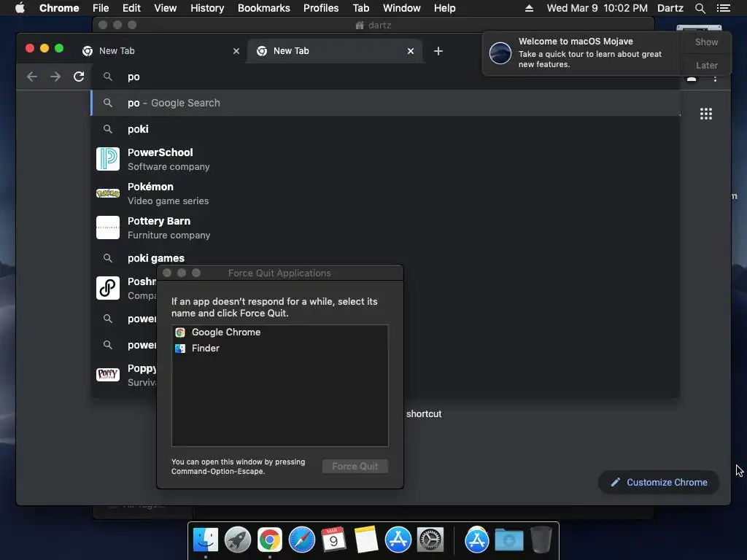Click the Pokémon logo icon

pyautogui.click(x=108, y=193)
